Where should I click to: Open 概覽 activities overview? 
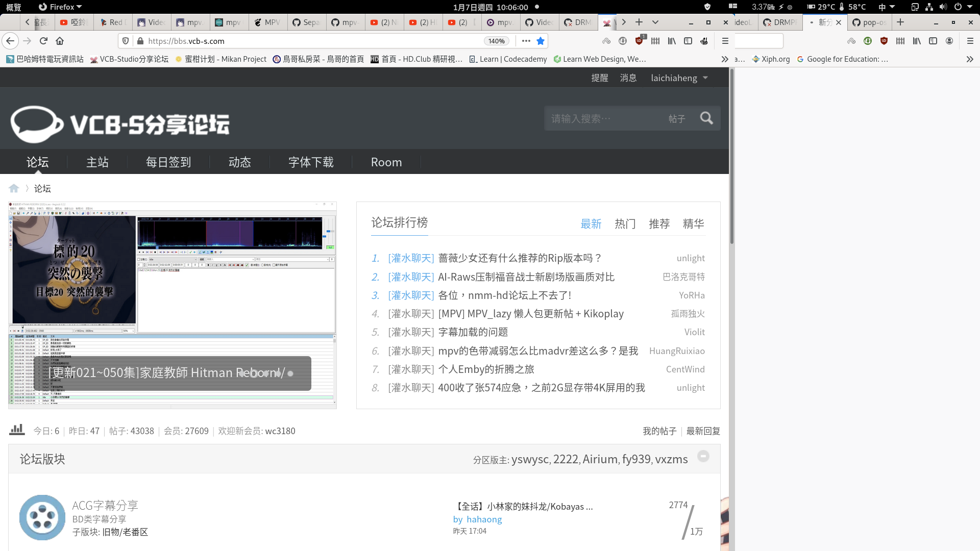14,7
